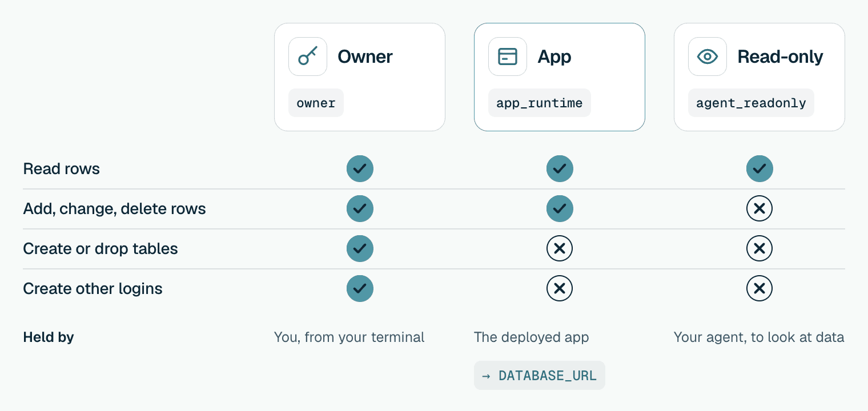Click Read-only's checkmark for Read rows
The width and height of the screenshot is (868, 411).
[x=759, y=169]
